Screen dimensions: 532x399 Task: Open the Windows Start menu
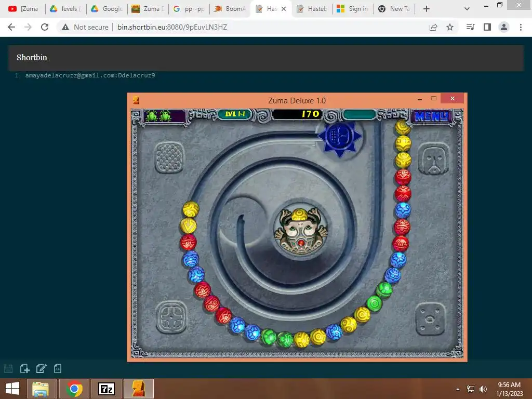[x=12, y=389]
